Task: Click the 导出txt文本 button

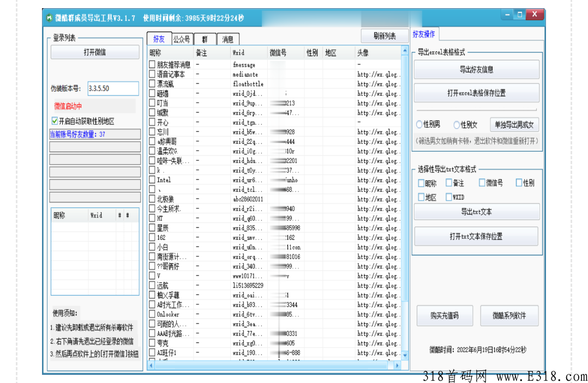Action: coord(477,212)
